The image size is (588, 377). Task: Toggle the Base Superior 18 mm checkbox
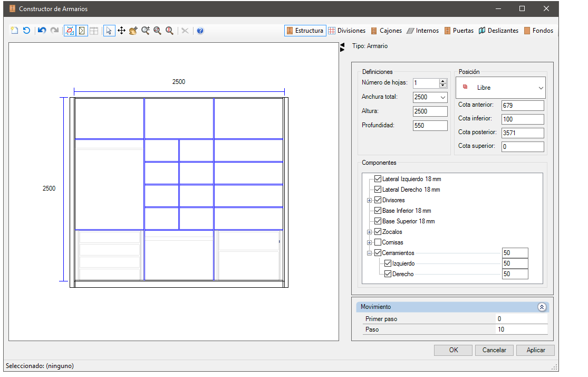coord(378,221)
